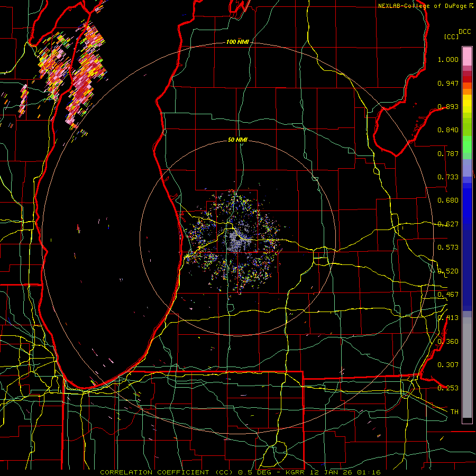The image size is (476, 476).
Task: Click the 100 NMI range ring label
Action: (237, 42)
